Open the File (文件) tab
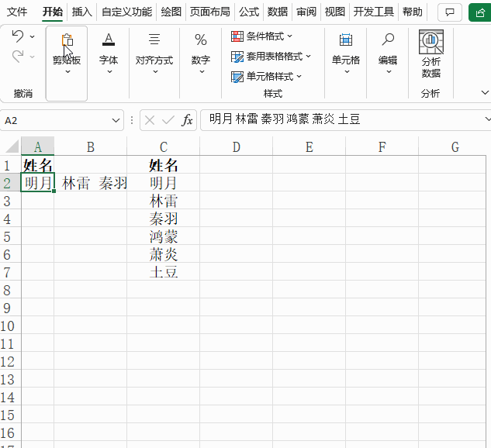Viewport: 491px width, 448px height. pyautogui.click(x=17, y=12)
